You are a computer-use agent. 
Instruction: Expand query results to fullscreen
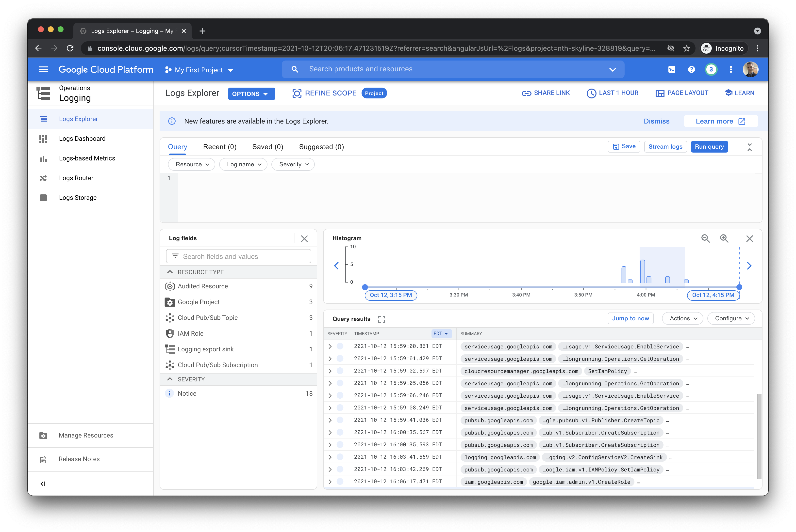click(x=381, y=319)
